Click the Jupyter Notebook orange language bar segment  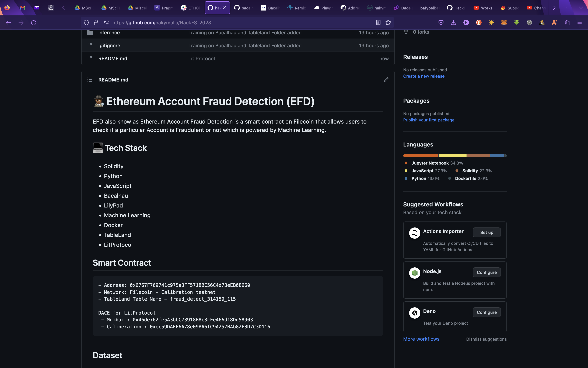(421, 156)
